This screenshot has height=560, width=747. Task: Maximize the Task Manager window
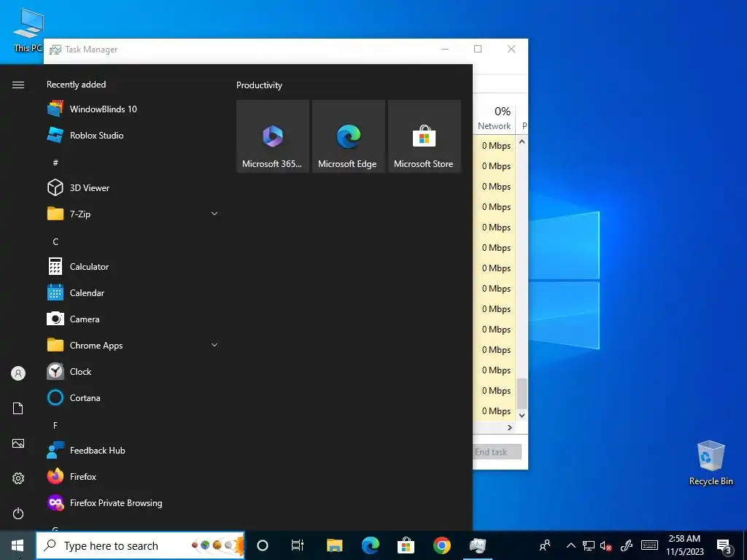pos(478,49)
